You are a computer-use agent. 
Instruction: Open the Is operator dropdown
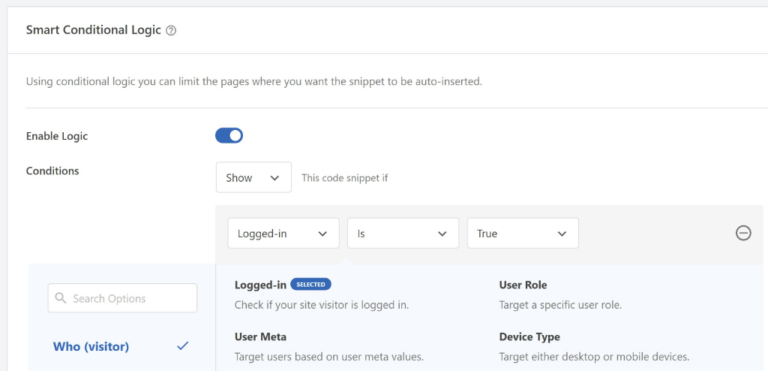click(x=403, y=233)
